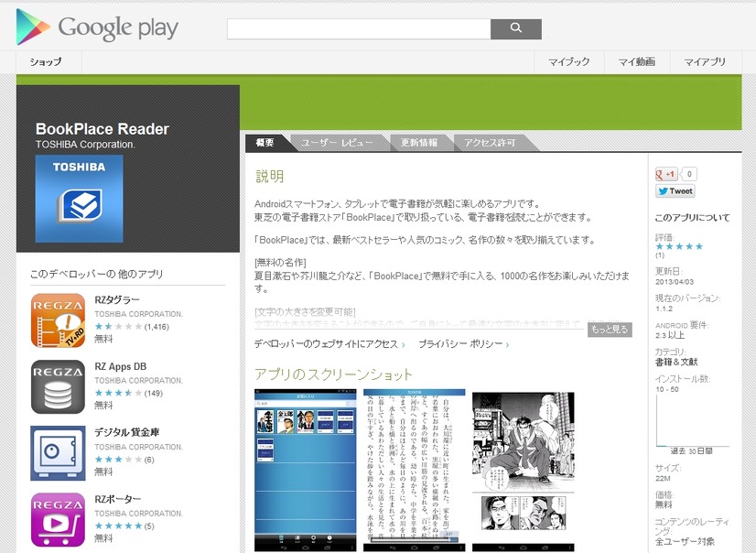Open マイブック in the navigation
Screen dimensions: 756x553
569,61
